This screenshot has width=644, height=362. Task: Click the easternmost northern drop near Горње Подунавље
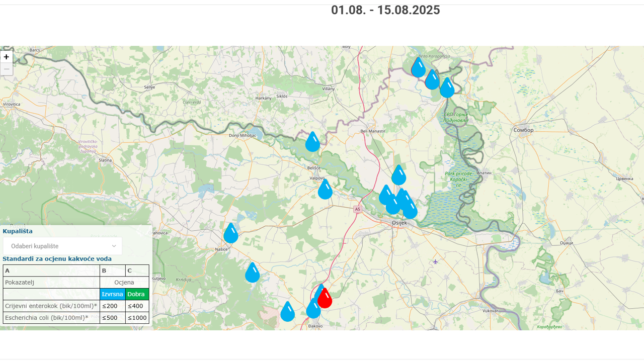(x=447, y=87)
